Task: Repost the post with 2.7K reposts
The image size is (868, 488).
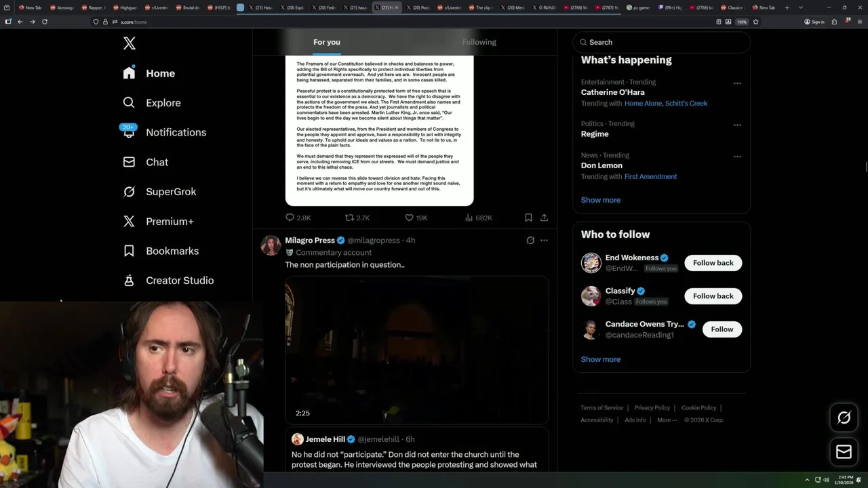Action: point(357,218)
